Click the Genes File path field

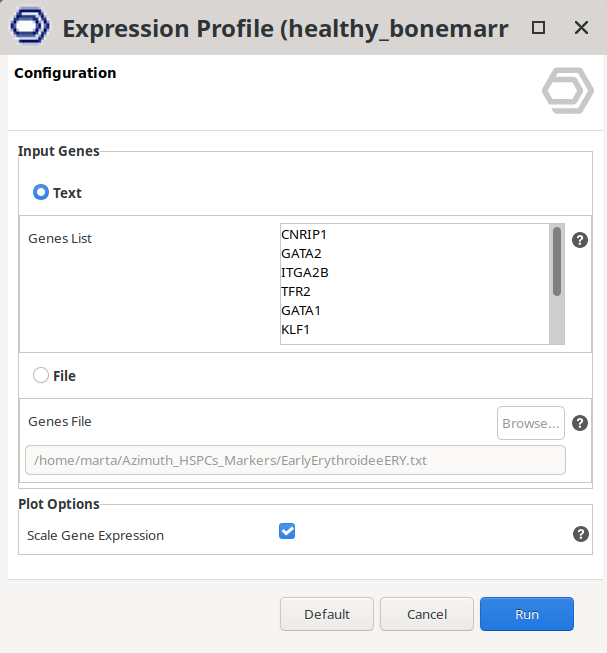pos(295,460)
